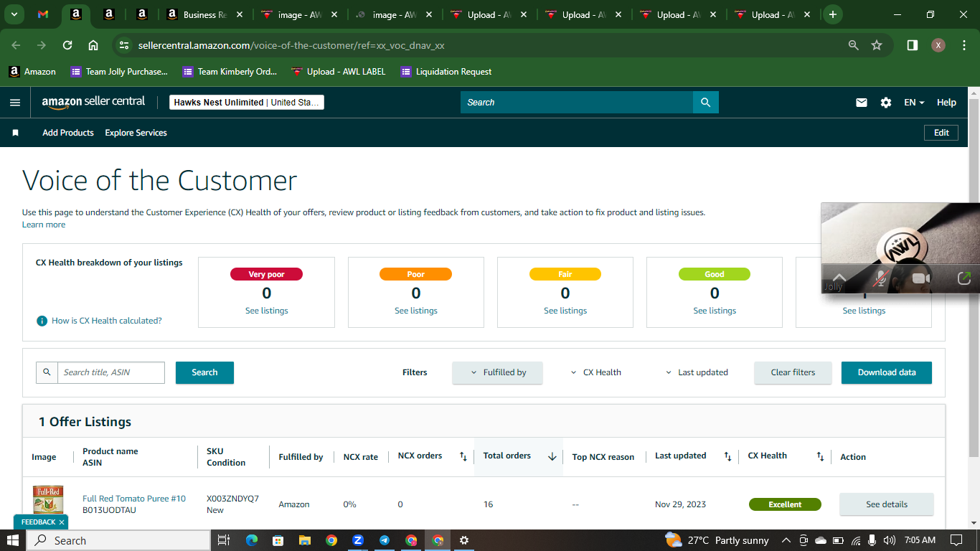Click the Learn more link
The height and width of the screenshot is (551, 980).
[x=44, y=225]
